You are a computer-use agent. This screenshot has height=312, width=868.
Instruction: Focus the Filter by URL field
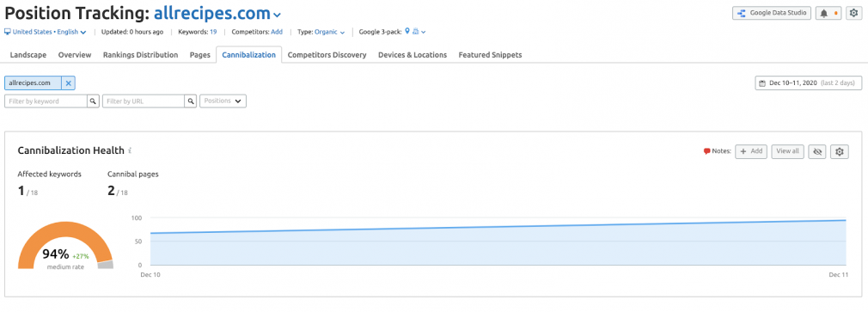point(144,101)
